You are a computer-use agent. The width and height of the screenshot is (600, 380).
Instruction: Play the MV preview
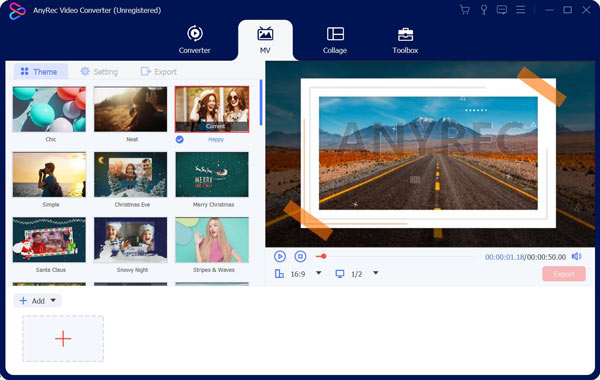pos(280,256)
